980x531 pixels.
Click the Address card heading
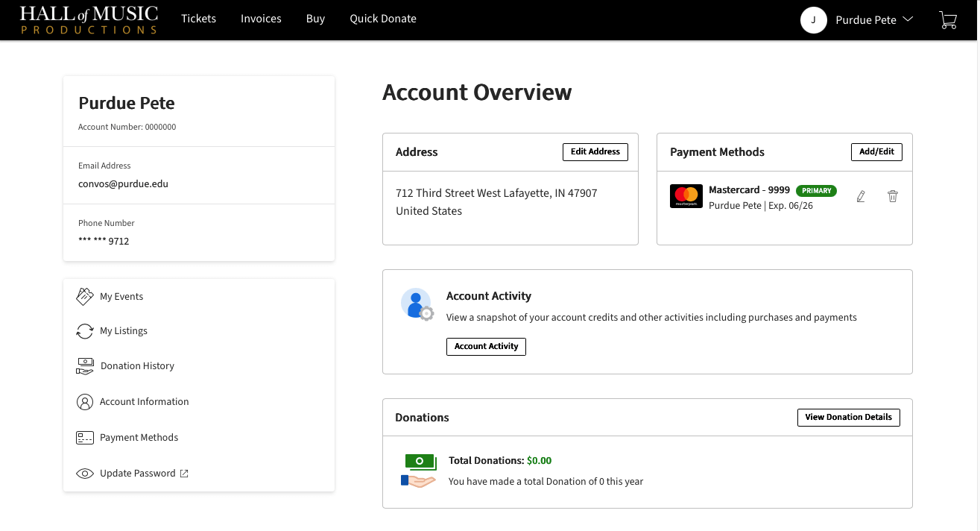coord(417,152)
